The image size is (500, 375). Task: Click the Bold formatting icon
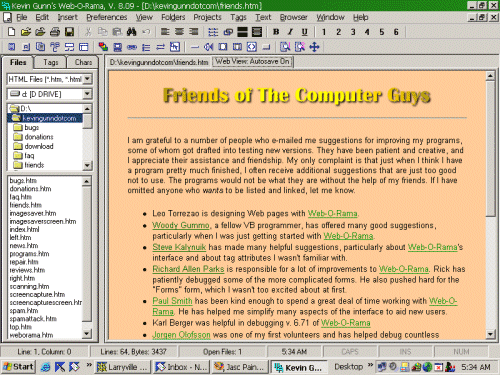pos(276,32)
